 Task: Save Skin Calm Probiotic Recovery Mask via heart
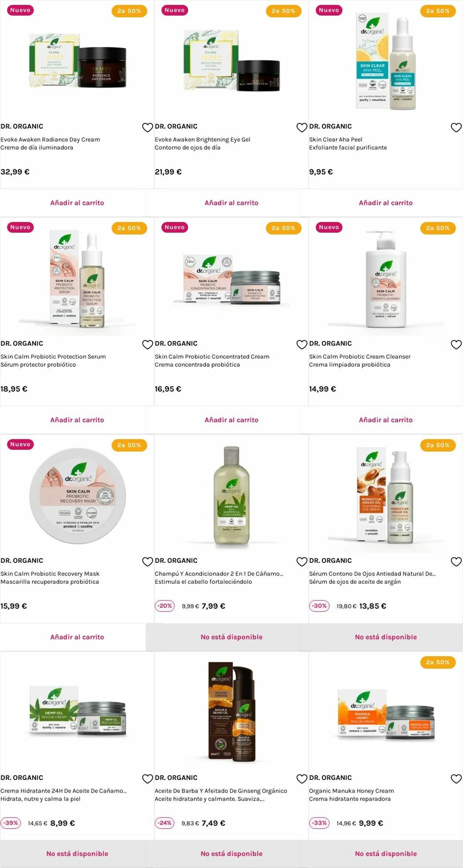point(147,562)
